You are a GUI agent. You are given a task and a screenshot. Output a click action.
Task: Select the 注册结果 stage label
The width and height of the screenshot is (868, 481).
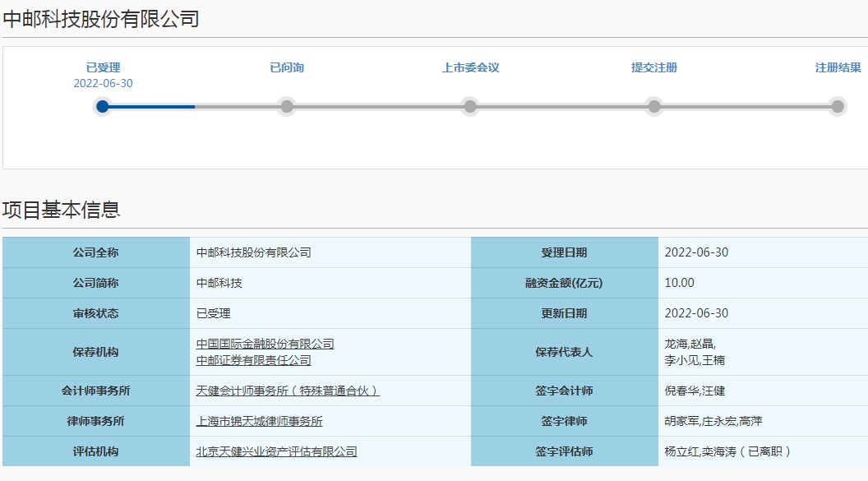tap(838, 67)
